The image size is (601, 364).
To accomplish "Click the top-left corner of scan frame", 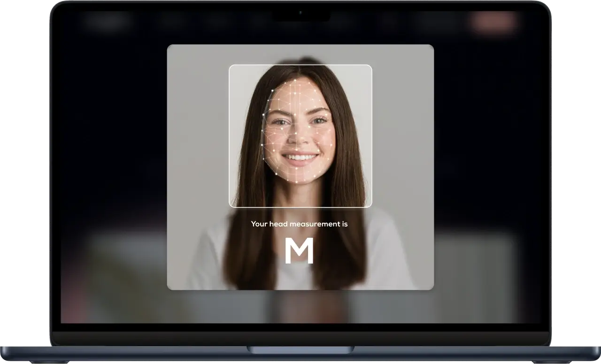I will pyautogui.click(x=230, y=66).
